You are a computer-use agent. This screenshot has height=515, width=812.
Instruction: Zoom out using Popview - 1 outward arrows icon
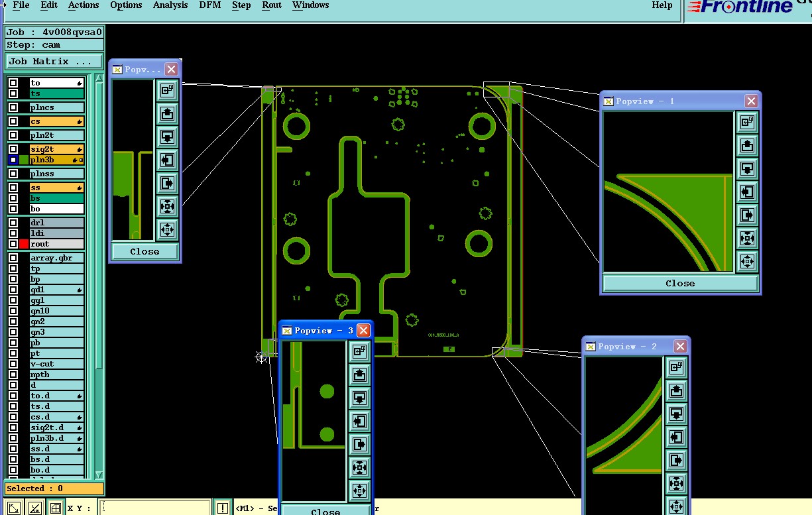(x=747, y=261)
